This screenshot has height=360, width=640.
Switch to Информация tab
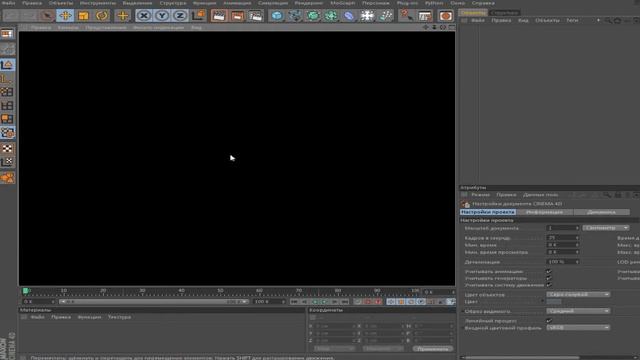[x=544, y=212]
